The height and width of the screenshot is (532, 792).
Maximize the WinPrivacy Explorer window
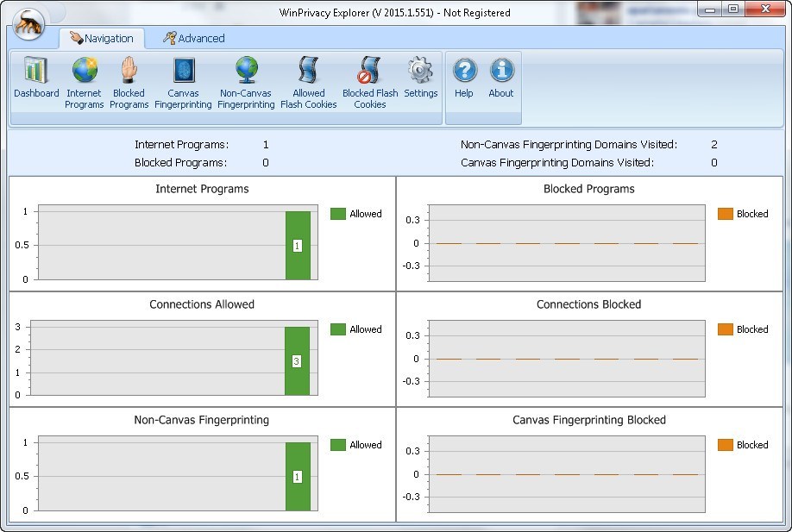click(733, 9)
